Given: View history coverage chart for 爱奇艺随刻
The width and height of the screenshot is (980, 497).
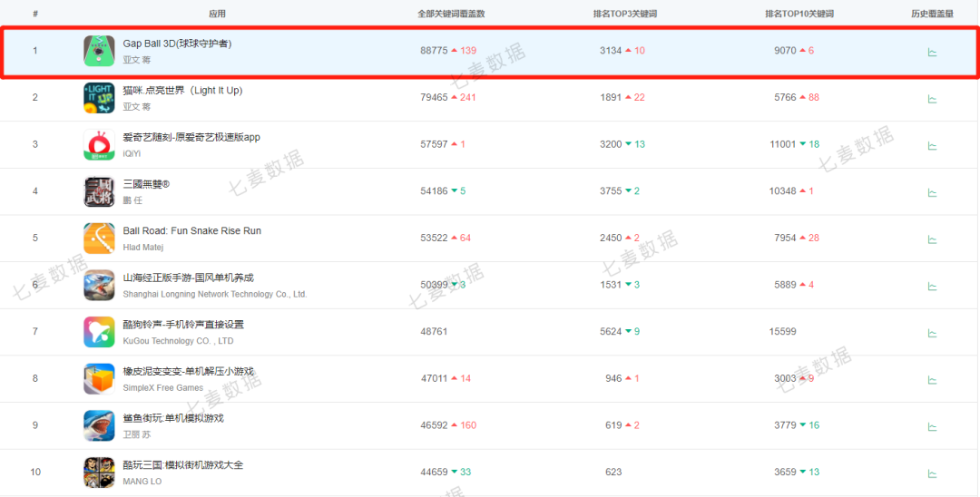Looking at the screenshot, I should click(932, 145).
